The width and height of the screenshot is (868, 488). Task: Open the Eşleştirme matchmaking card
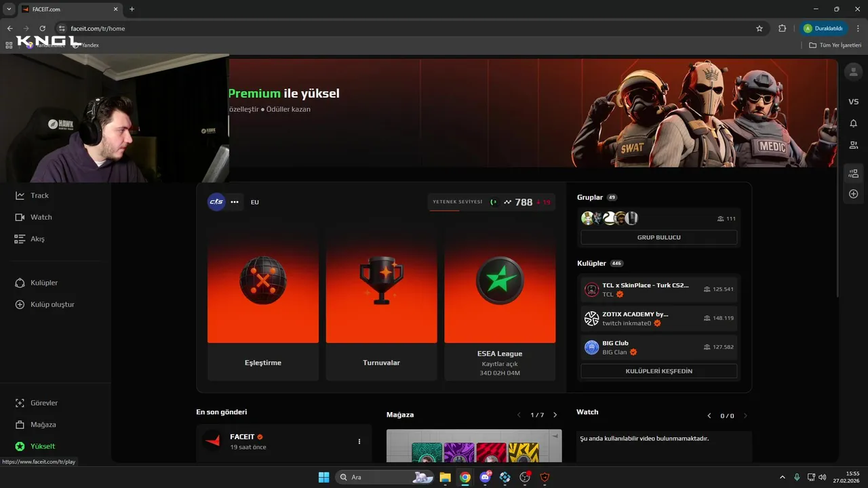coord(263,303)
